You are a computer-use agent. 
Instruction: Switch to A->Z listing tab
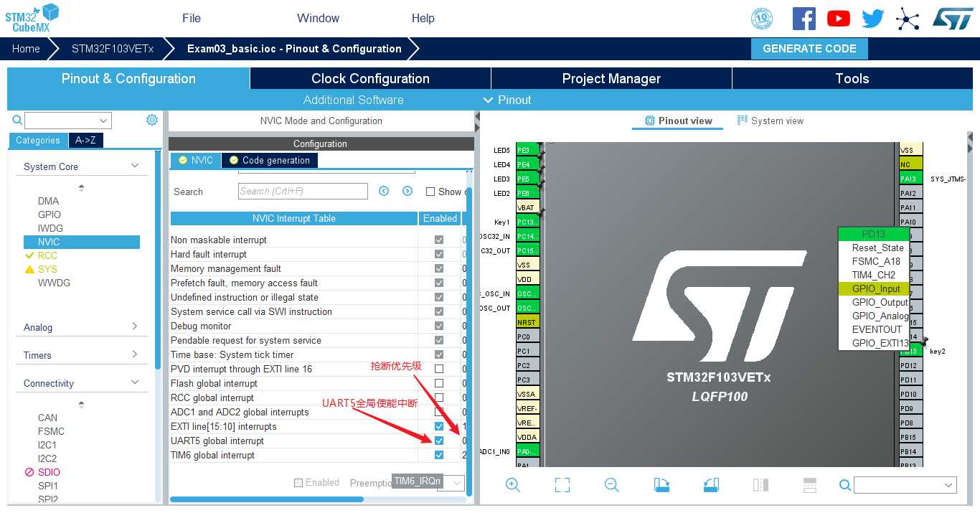(x=85, y=140)
